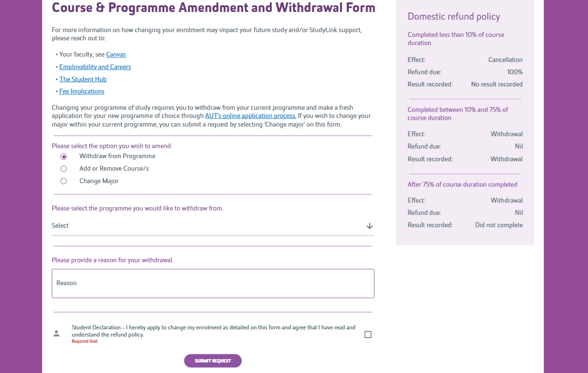Click the 'Employability and Careers' link
The width and height of the screenshot is (588, 373).
pyautogui.click(x=95, y=67)
